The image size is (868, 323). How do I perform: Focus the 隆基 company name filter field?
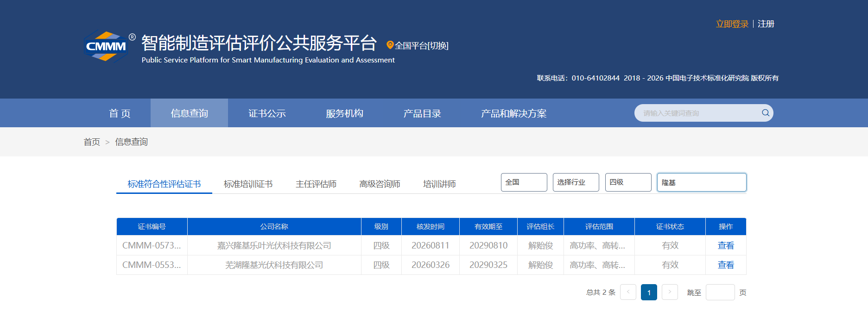coord(702,182)
